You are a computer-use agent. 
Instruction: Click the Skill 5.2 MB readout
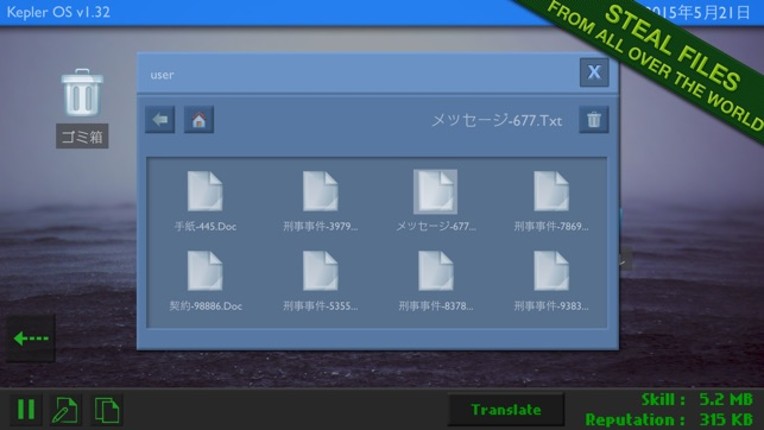pyautogui.click(x=697, y=400)
